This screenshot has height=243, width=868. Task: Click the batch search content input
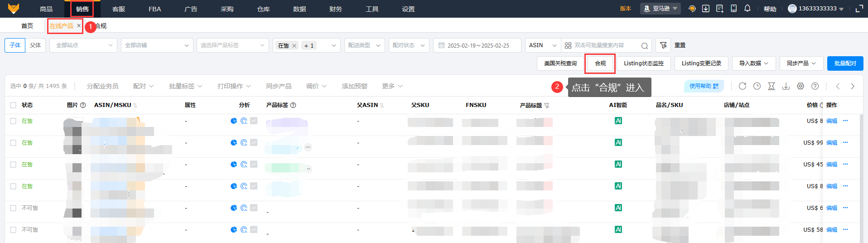click(606, 45)
